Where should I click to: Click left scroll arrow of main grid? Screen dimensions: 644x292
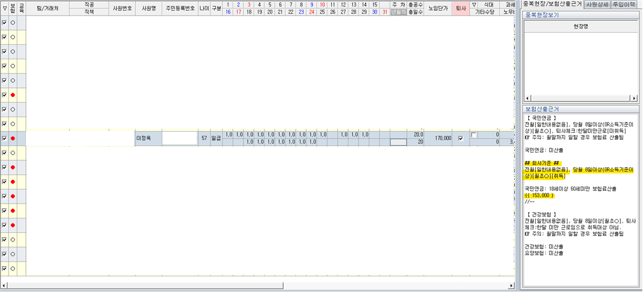coord(4,286)
